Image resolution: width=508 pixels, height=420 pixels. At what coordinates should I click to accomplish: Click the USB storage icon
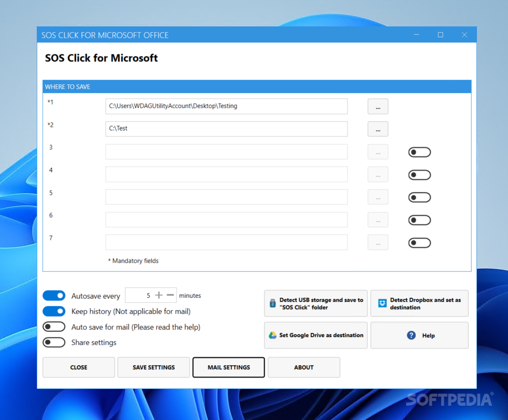tap(273, 303)
